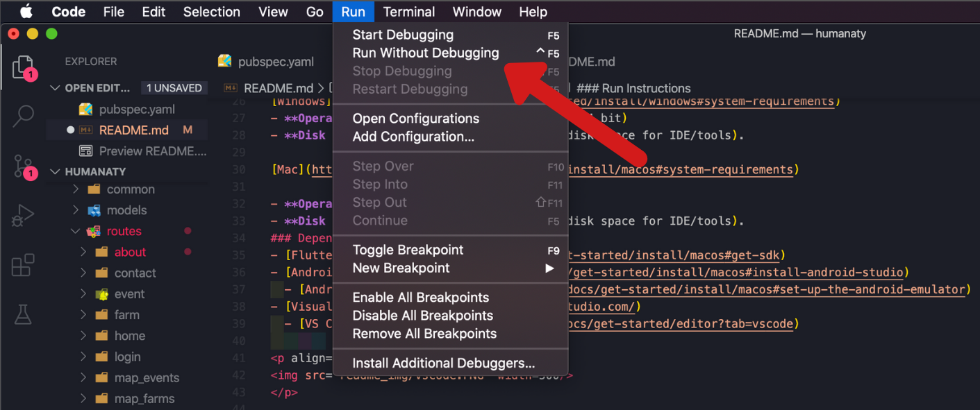The image size is (980, 410).
Task: Click the pubspec.yaml tab file icon
Action: coord(224,61)
